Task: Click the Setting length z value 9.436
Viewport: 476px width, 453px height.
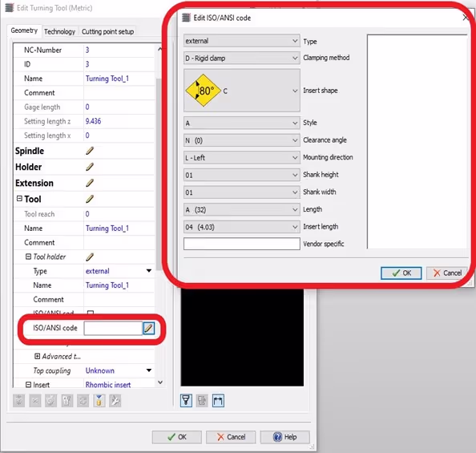Action: tap(93, 121)
